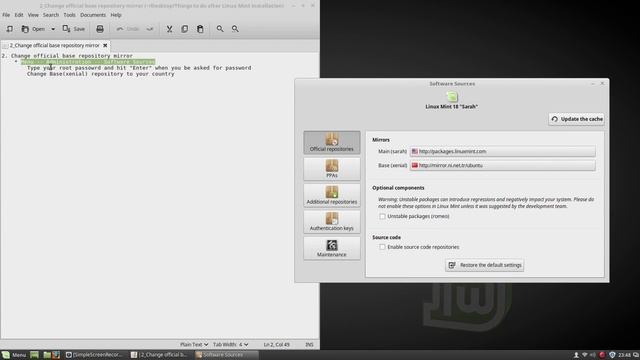Image resolution: width=640 pixels, height=360 pixels.
Task: Click the Linux Mint 18 Sarah logo icon
Action: (x=452, y=97)
